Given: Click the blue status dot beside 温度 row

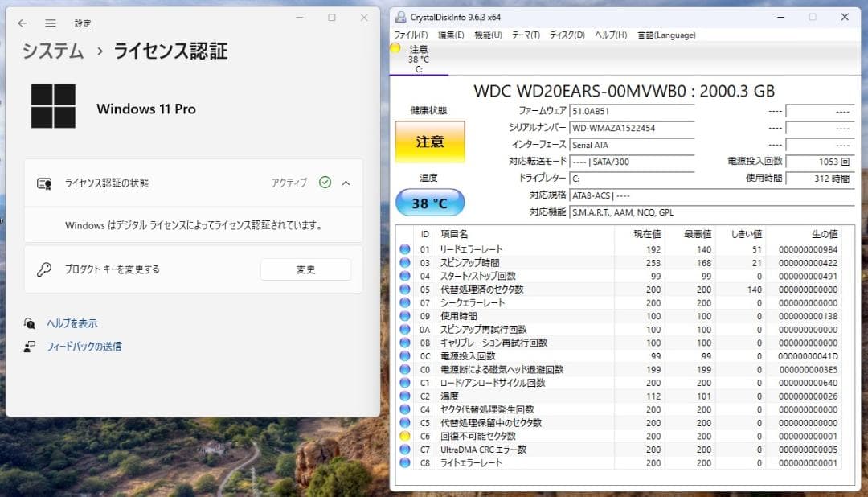Looking at the screenshot, I should tap(404, 396).
